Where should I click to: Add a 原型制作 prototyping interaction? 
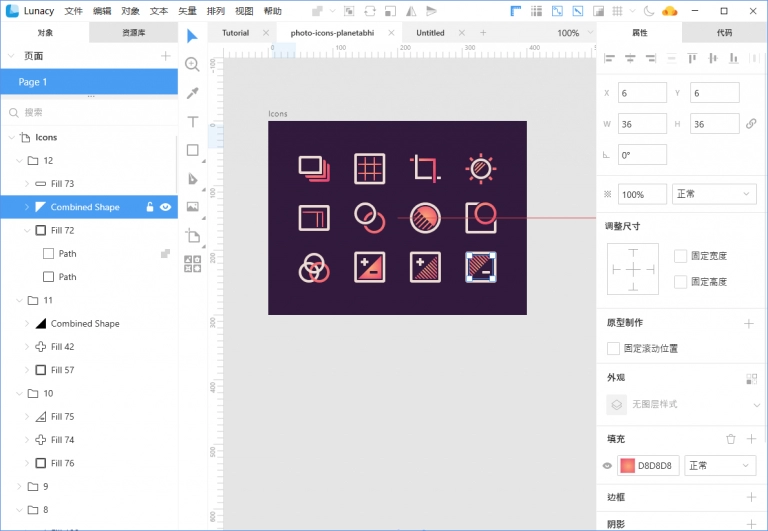pos(749,323)
